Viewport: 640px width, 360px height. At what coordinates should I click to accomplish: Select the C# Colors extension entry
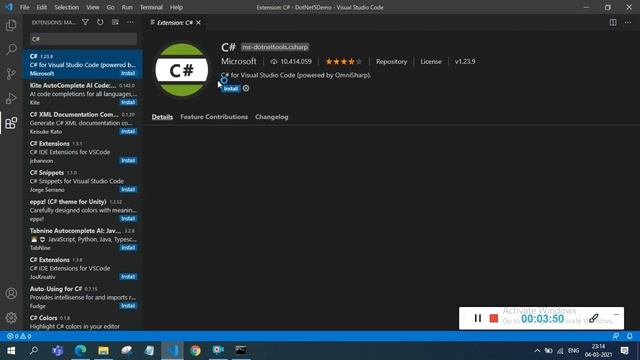coord(82,322)
